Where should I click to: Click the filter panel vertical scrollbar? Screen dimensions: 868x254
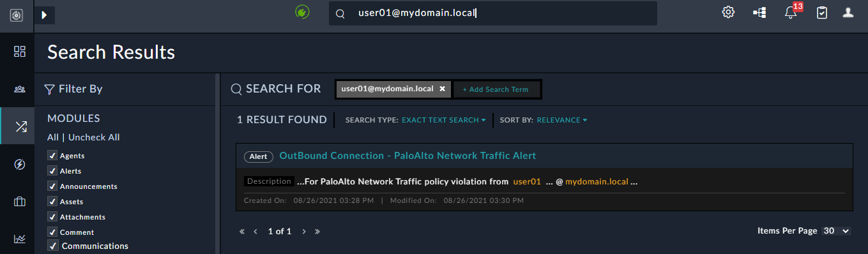(217, 163)
